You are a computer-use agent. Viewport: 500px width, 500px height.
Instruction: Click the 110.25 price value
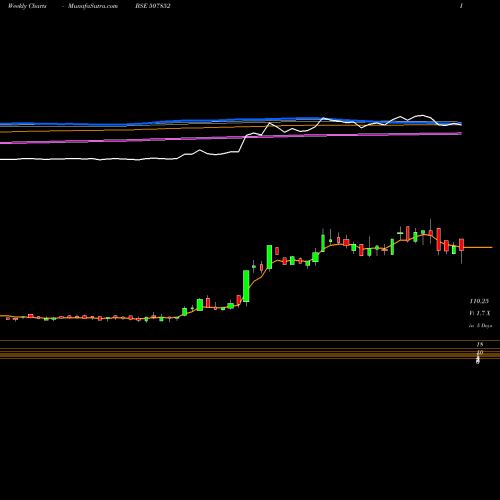tap(479, 301)
